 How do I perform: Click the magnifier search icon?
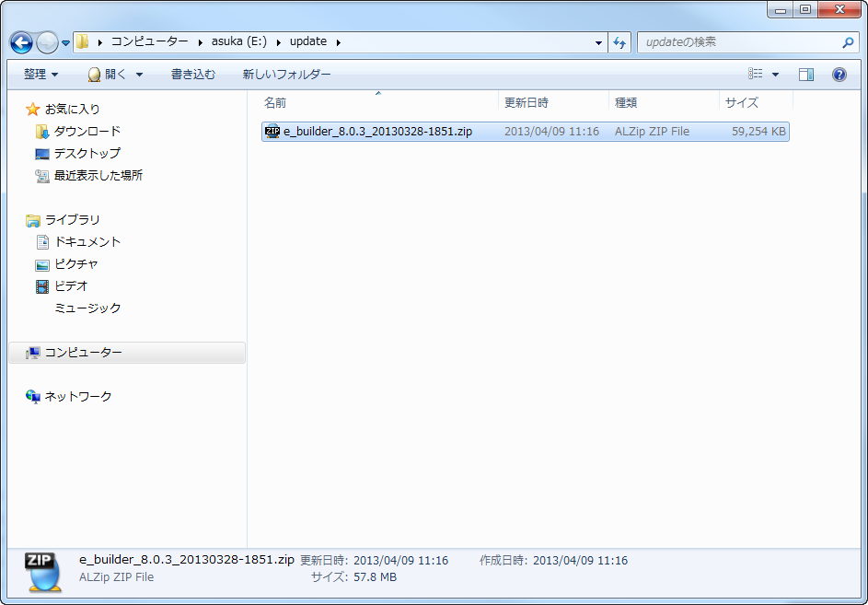coord(847,42)
